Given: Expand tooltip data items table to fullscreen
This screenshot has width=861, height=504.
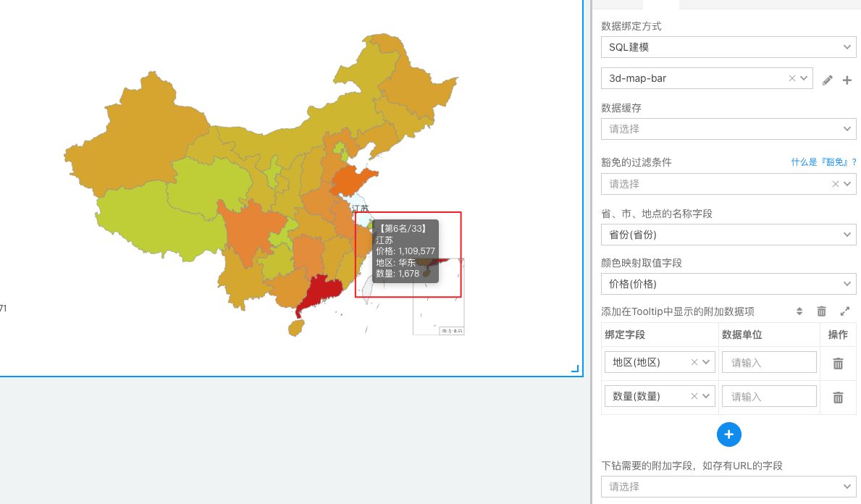Looking at the screenshot, I should pos(844,311).
